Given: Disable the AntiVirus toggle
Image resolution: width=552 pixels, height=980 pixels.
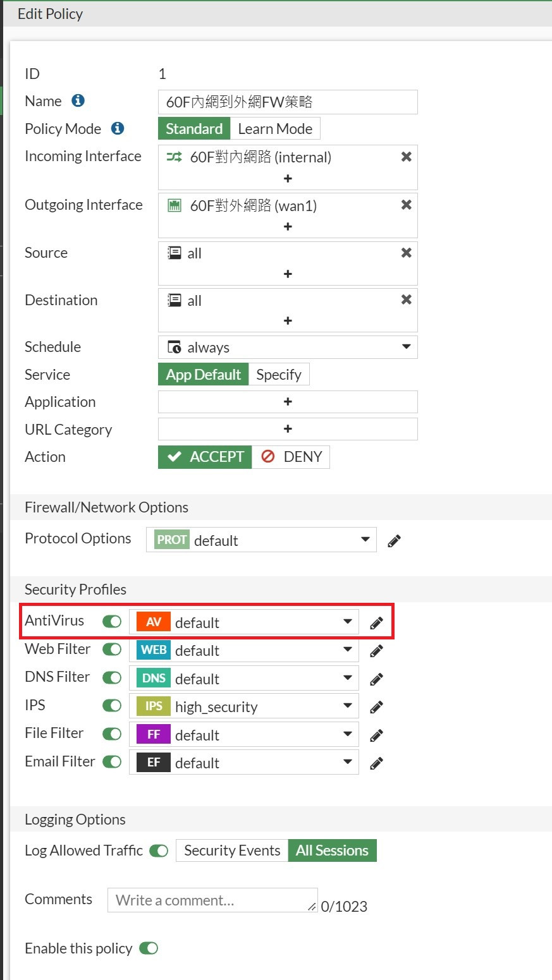Looking at the screenshot, I should click(112, 622).
